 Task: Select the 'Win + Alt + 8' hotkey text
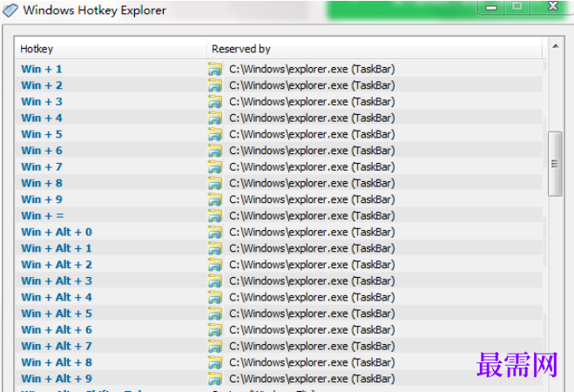57,362
